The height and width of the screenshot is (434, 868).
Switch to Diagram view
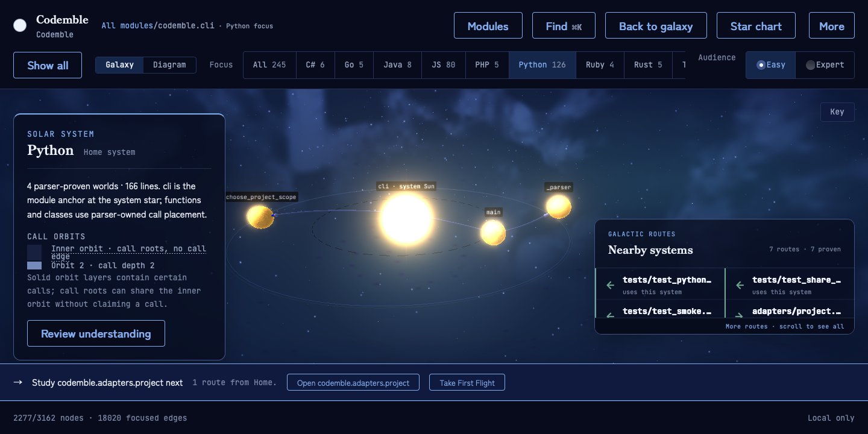pyautogui.click(x=169, y=65)
